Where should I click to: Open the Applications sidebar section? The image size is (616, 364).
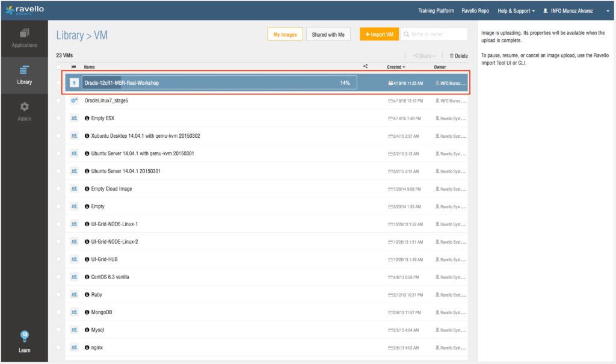24,37
